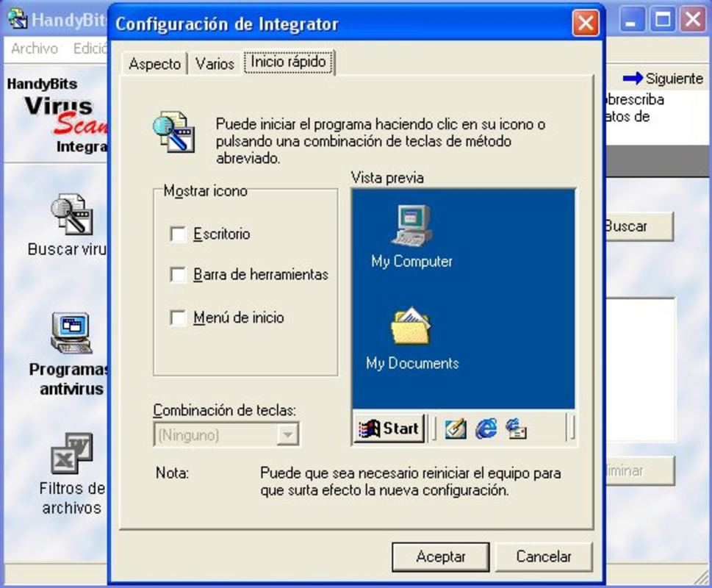712x588 pixels.
Task: Click Internet Explorer icon in preview taskbar
Action: [486, 429]
